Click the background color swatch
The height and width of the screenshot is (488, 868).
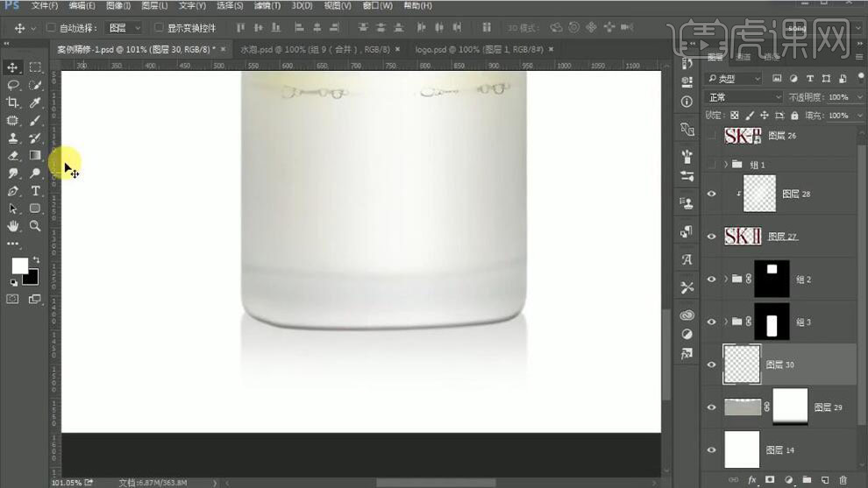pos(32,278)
